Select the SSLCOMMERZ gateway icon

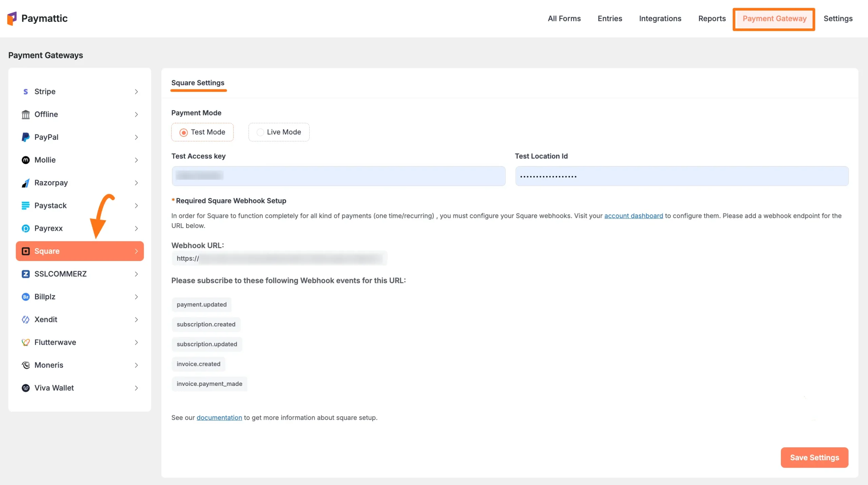coord(26,274)
